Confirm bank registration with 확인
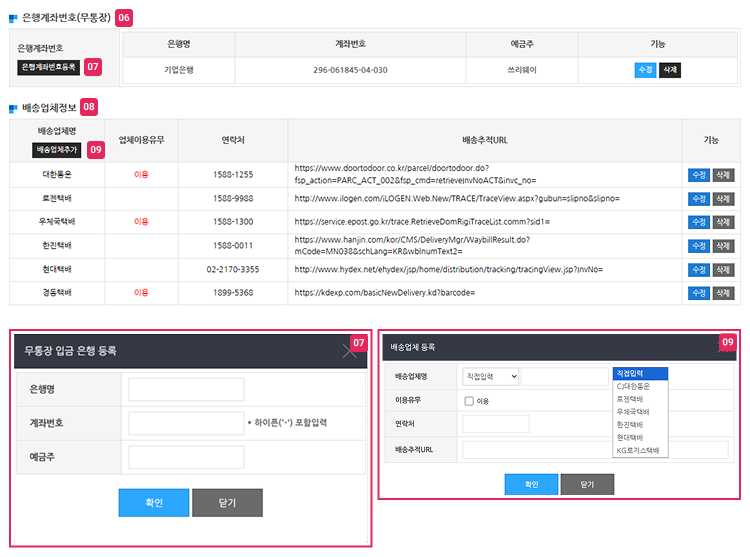The height and width of the screenshot is (557, 750). (154, 502)
